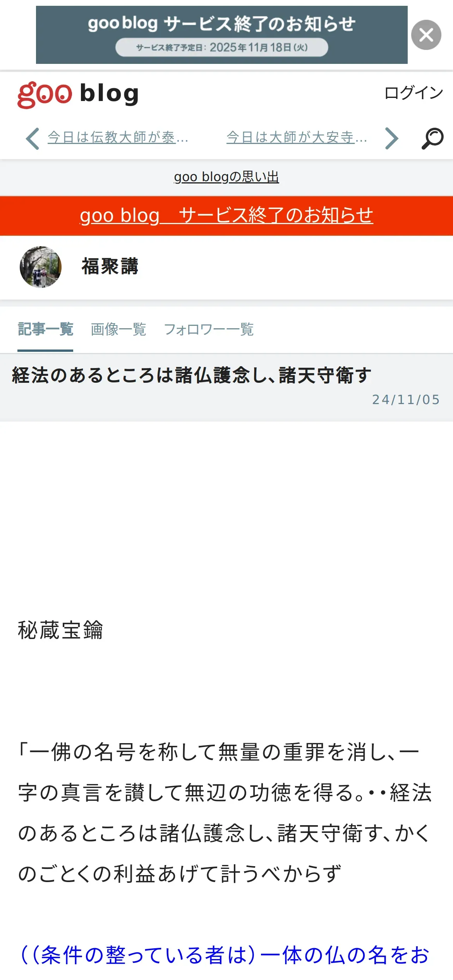This screenshot has width=453, height=980.
Task: Go to previous article with left chevron
Action: [x=33, y=138]
